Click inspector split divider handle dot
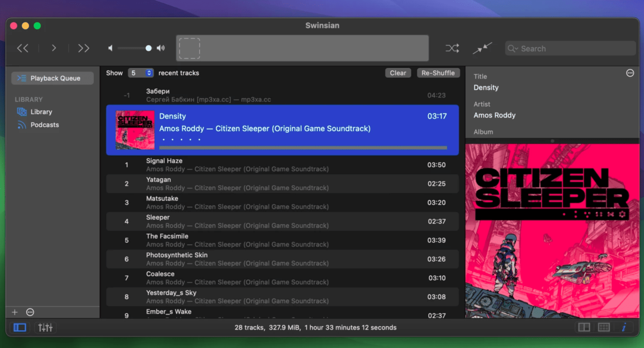Image resolution: width=644 pixels, height=348 pixels. [x=553, y=141]
